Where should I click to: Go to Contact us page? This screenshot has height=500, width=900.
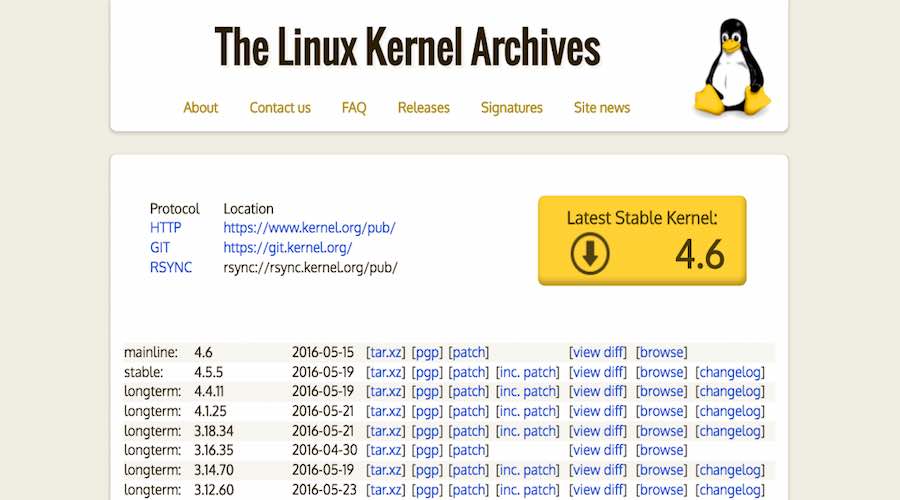[x=280, y=108]
